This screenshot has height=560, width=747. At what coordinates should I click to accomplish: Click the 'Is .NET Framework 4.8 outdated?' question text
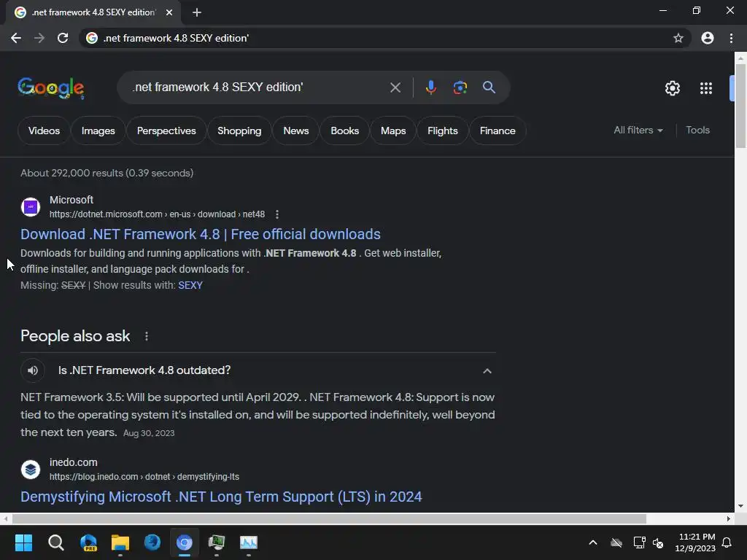[x=144, y=370]
